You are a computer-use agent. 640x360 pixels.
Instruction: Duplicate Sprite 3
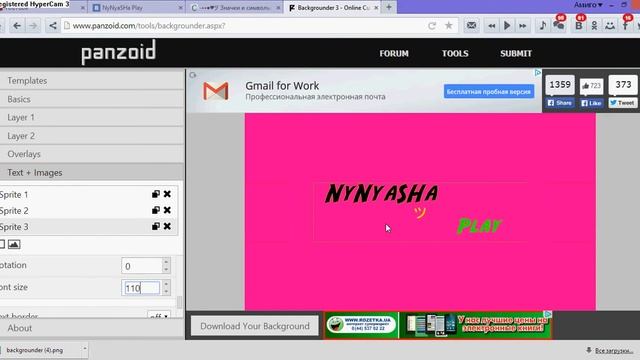point(156,227)
